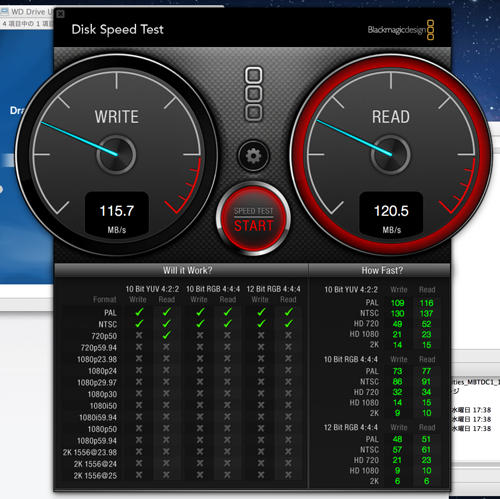Viewport: 500px width, 499px height.
Task: Click the 1080p29.97 format row label
Action: click(x=97, y=383)
